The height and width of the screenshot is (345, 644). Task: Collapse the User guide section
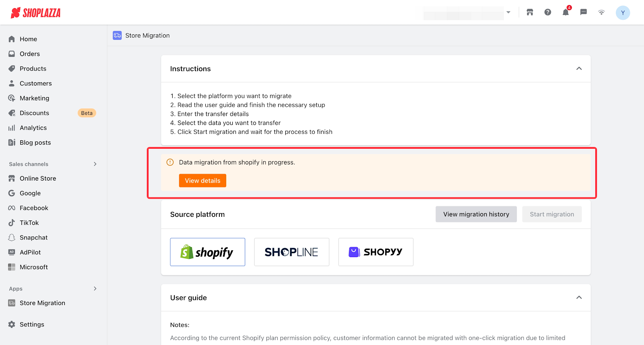pyautogui.click(x=579, y=297)
